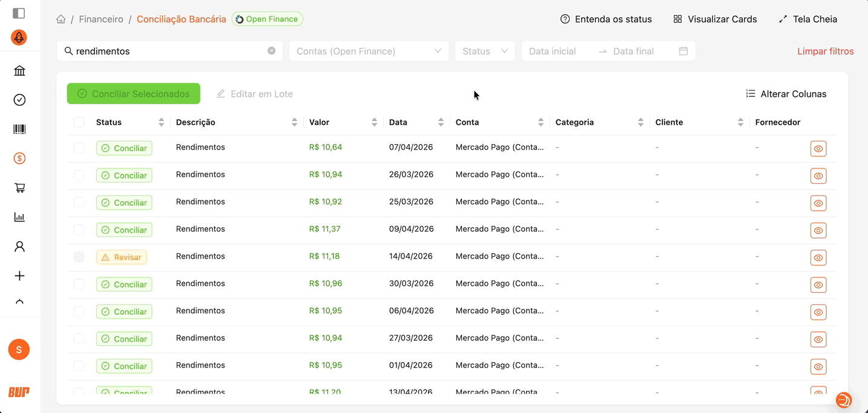Open the shopping cart sidebar icon
Viewport: 868px width, 413px height.
coord(19,188)
